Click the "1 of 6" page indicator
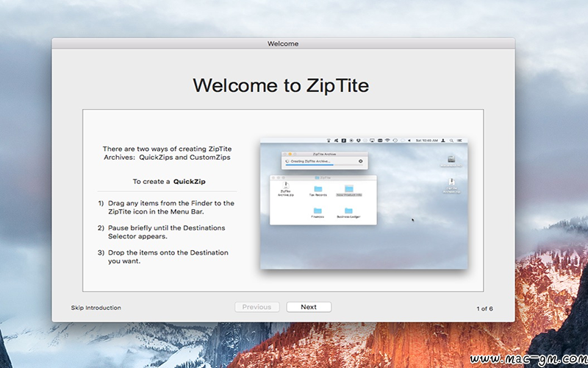588x368 pixels. tap(484, 308)
